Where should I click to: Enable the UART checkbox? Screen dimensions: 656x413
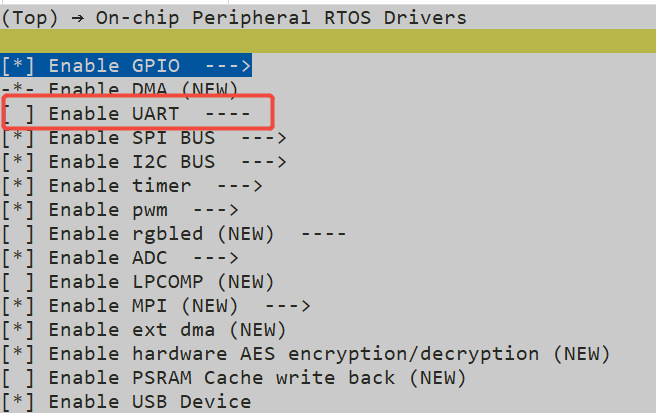pyautogui.click(x=19, y=114)
